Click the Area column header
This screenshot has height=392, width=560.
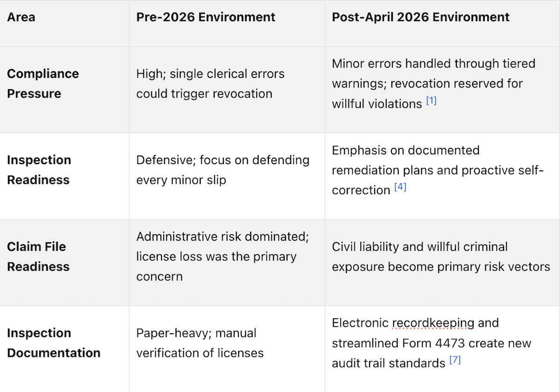point(21,17)
